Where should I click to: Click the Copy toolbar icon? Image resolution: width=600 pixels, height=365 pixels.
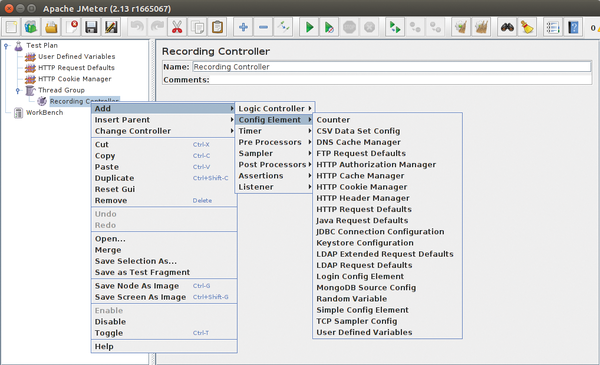[x=197, y=27]
